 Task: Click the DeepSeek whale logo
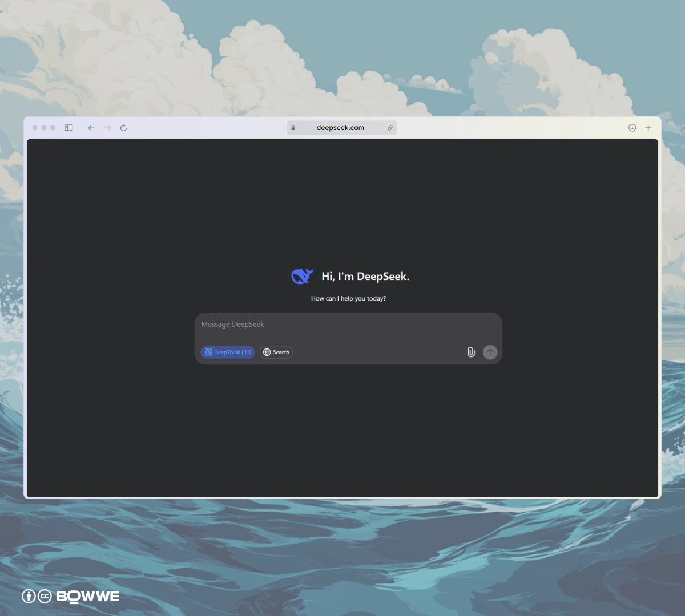pyautogui.click(x=302, y=276)
